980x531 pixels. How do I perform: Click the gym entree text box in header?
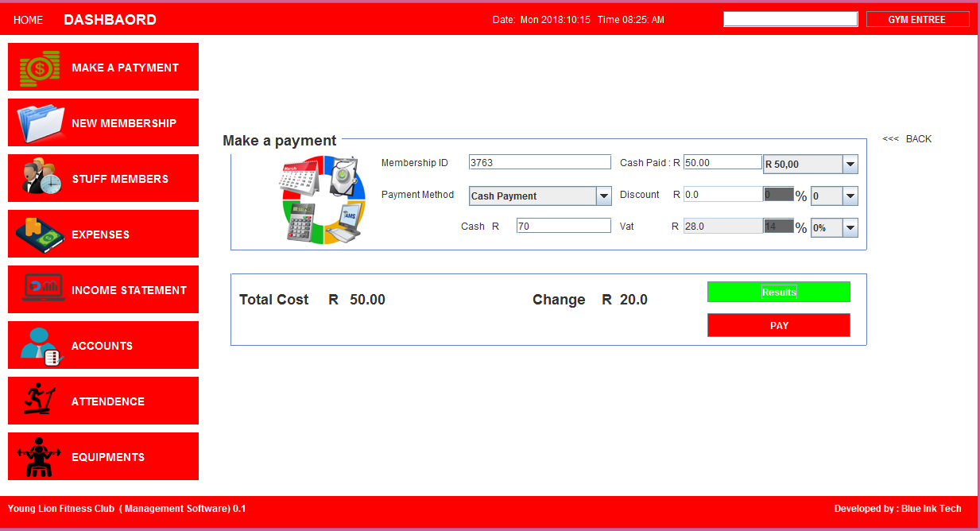point(791,19)
